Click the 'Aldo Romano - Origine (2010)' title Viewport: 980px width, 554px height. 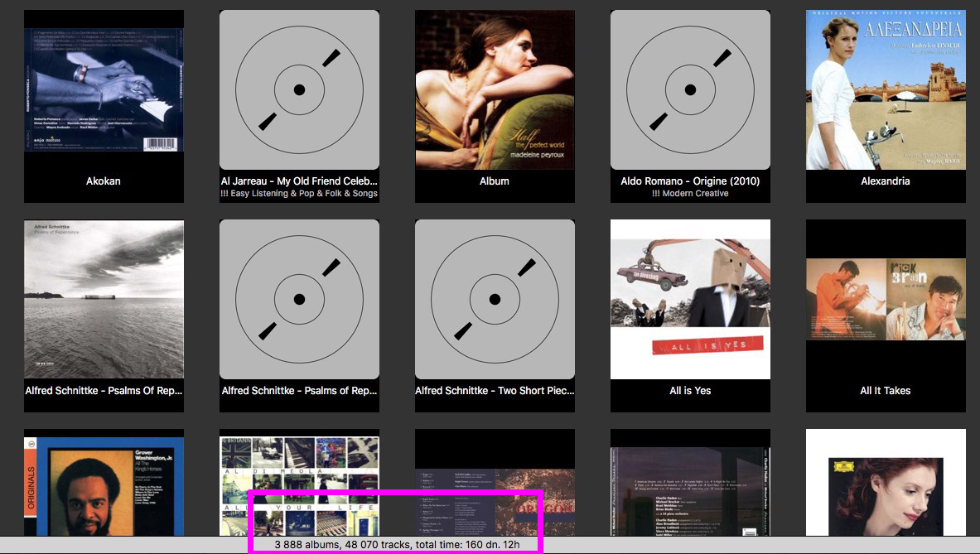tap(690, 181)
